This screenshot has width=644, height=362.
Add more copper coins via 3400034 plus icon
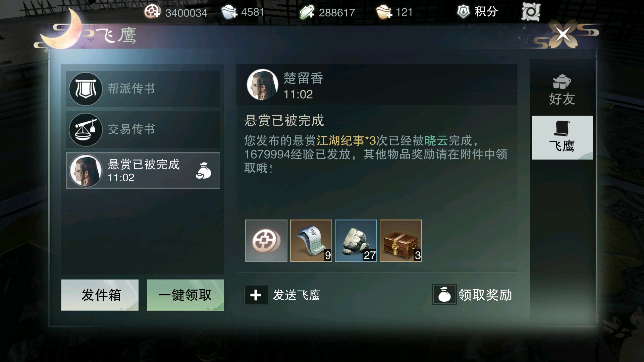[x=152, y=12]
